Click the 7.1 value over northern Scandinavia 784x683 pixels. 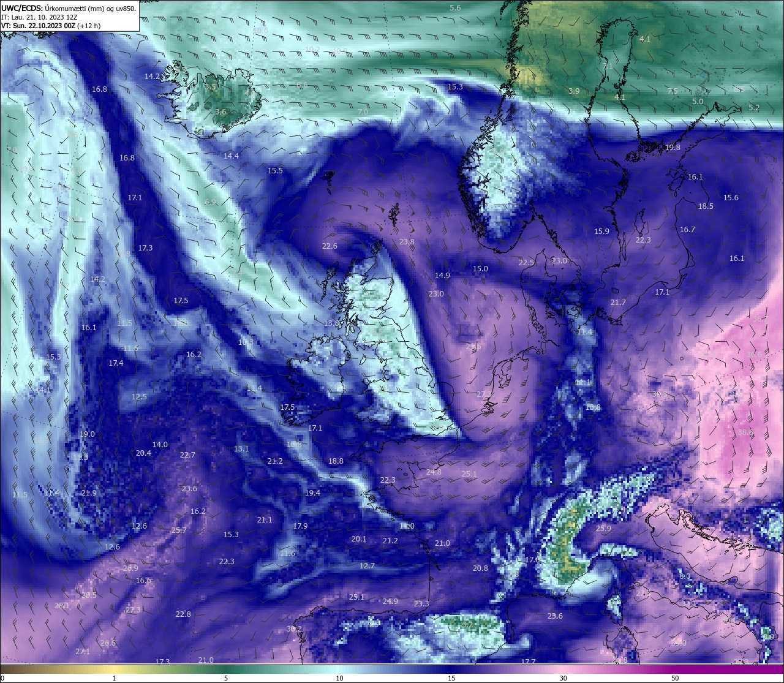pos(608,66)
